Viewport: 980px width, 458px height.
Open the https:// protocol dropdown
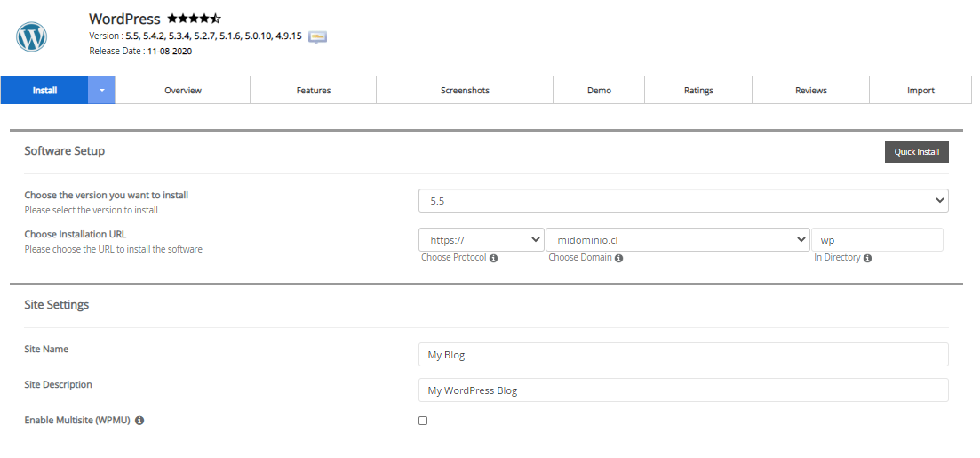click(482, 239)
